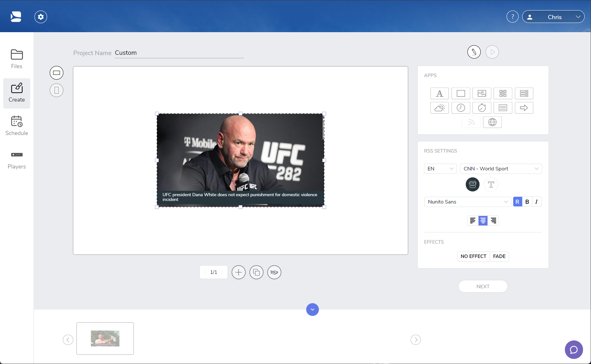Go to Files in sidebar
The image size is (591, 364).
pos(17,59)
